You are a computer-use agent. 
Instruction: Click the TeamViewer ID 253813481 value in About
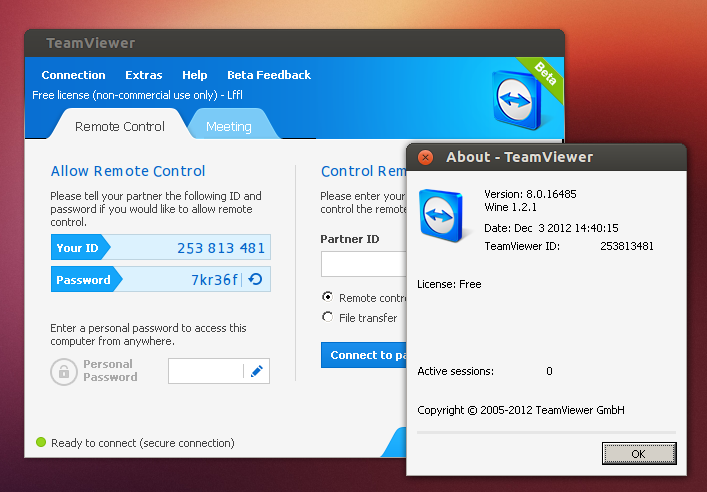point(627,246)
